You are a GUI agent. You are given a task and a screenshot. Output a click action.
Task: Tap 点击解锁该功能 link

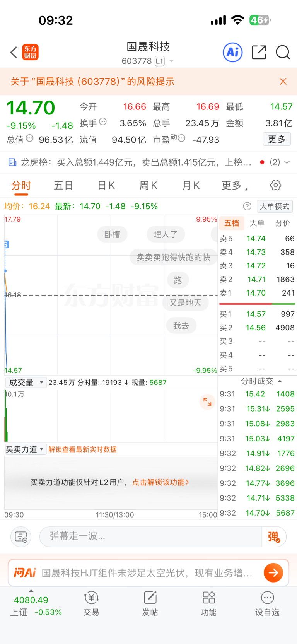click(160, 482)
